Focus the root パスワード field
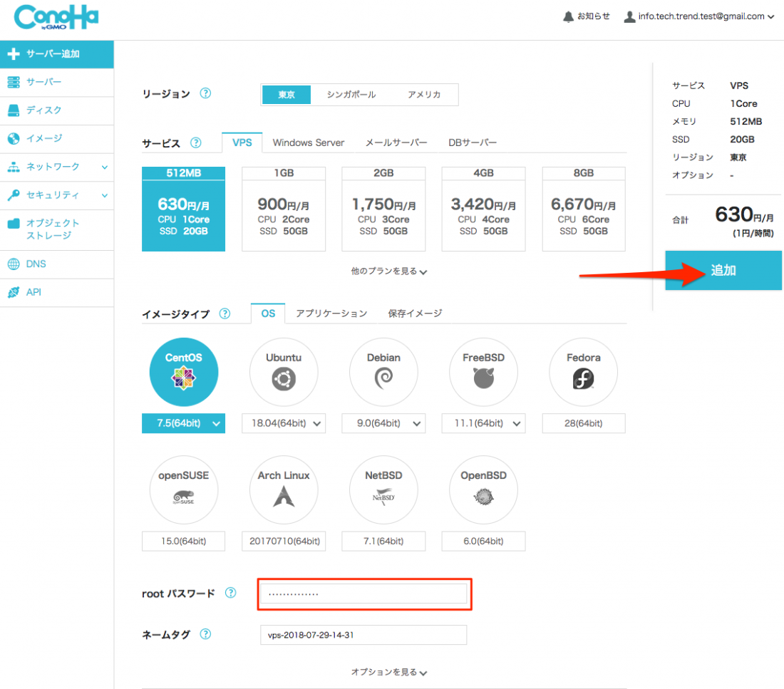 click(363, 594)
